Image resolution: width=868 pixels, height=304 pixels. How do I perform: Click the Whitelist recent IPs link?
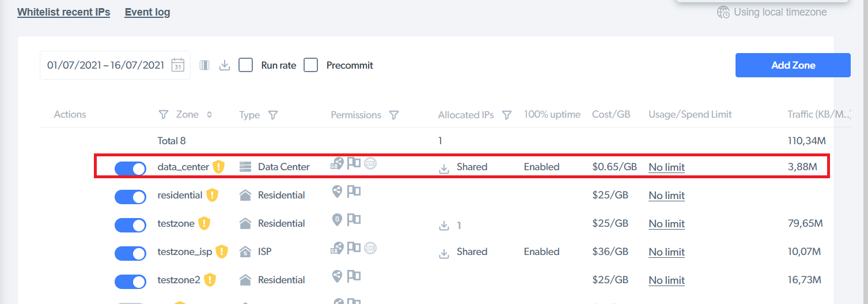64,12
